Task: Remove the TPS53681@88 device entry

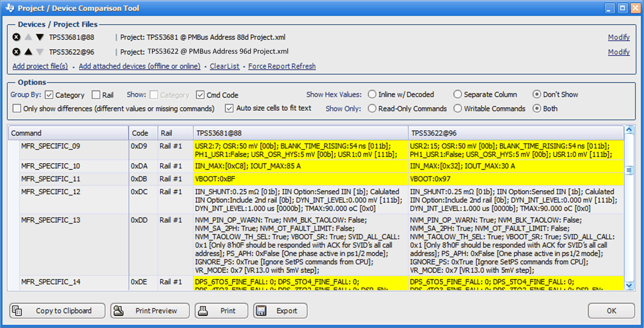Action: click(x=16, y=37)
